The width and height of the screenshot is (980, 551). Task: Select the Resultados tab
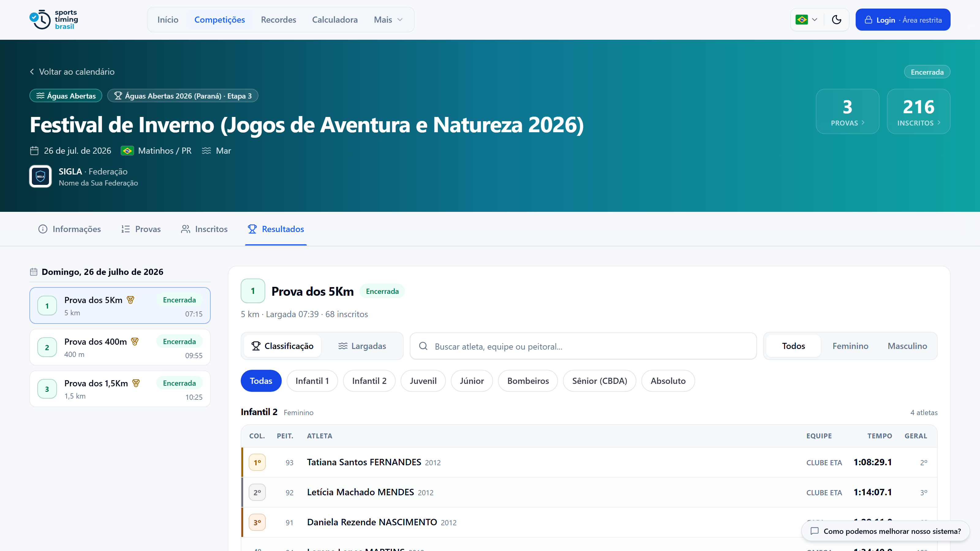click(x=276, y=229)
